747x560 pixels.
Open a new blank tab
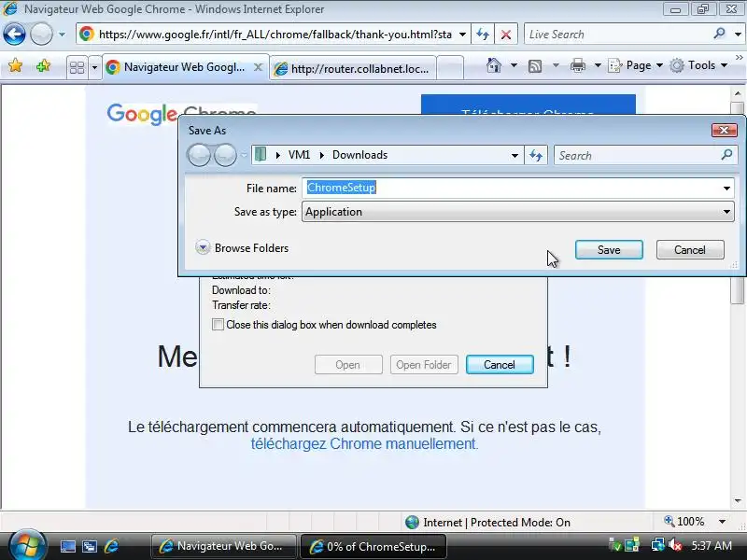click(x=450, y=68)
